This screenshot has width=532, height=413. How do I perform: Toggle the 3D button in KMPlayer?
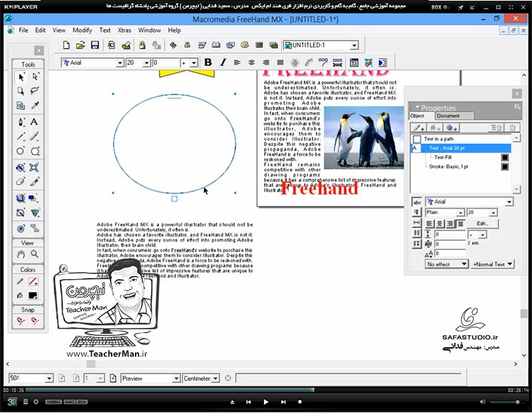point(12,402)
